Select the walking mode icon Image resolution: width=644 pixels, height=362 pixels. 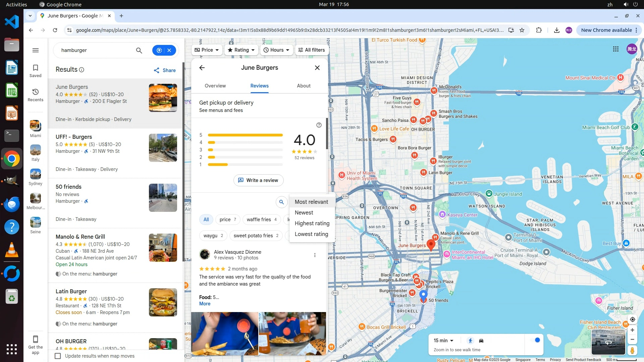click(470, 341)
